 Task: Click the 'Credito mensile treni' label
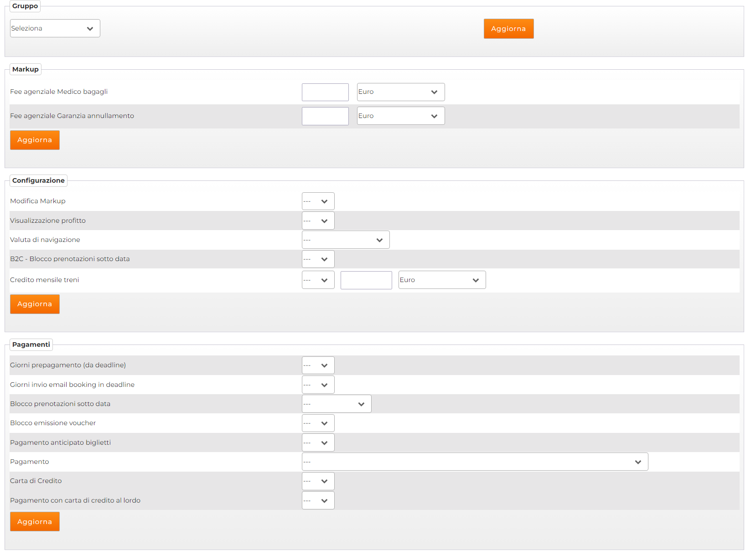[x=45, y=280]
